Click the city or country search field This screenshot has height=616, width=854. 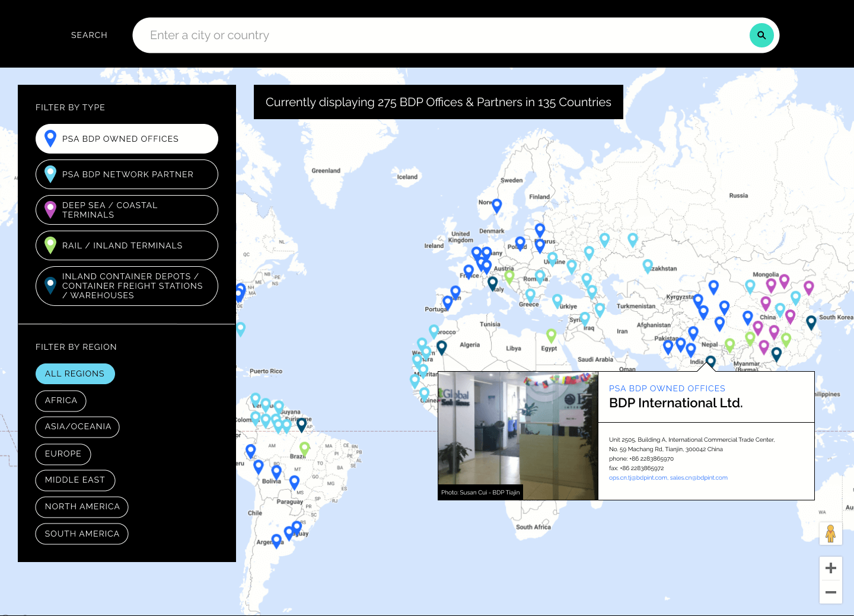[x=439, y=36]
